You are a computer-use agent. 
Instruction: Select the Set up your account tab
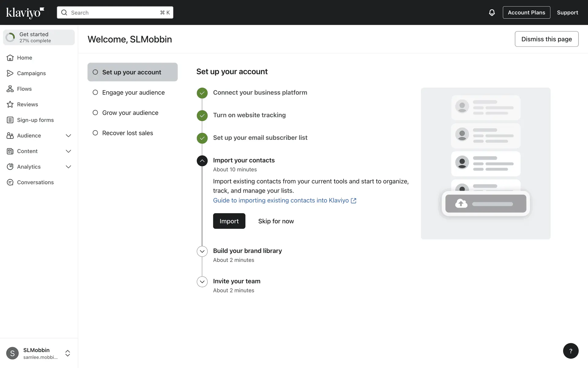coord(132,72)
